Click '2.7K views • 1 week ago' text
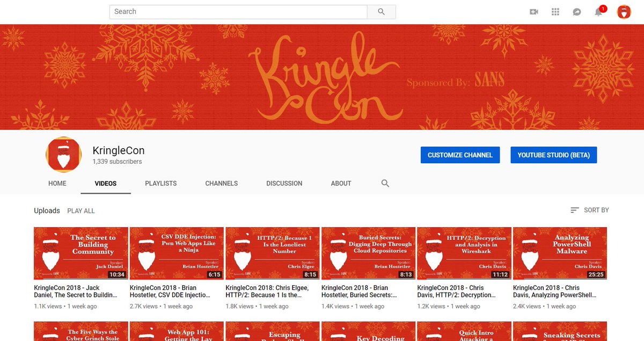Screen dimensions: 644x341 161,306
